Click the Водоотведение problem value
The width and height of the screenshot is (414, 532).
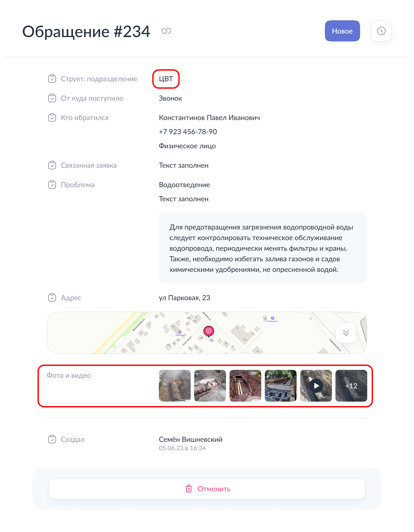[x=184, y=185]
